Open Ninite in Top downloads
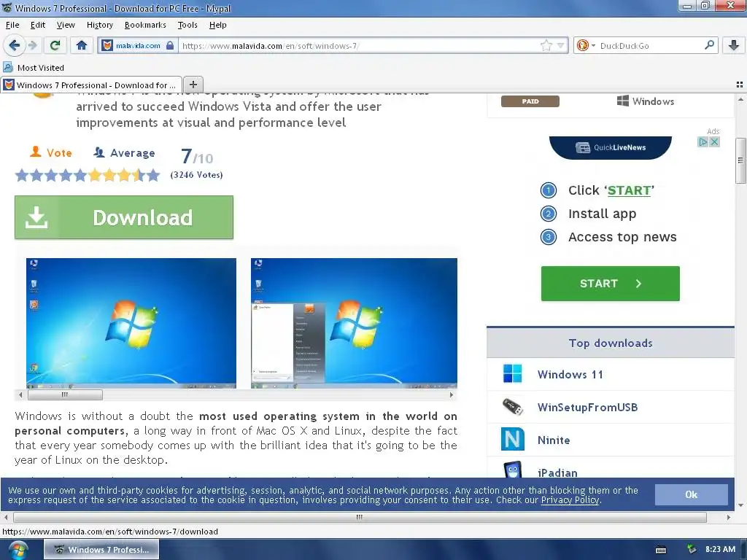Screen dimensions: 747x560 click(x=554, y=440)
